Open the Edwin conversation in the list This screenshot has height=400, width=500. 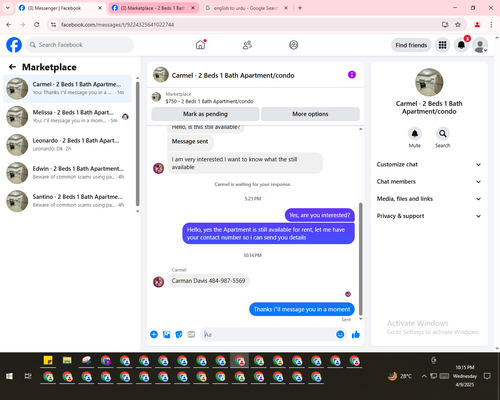67,173
